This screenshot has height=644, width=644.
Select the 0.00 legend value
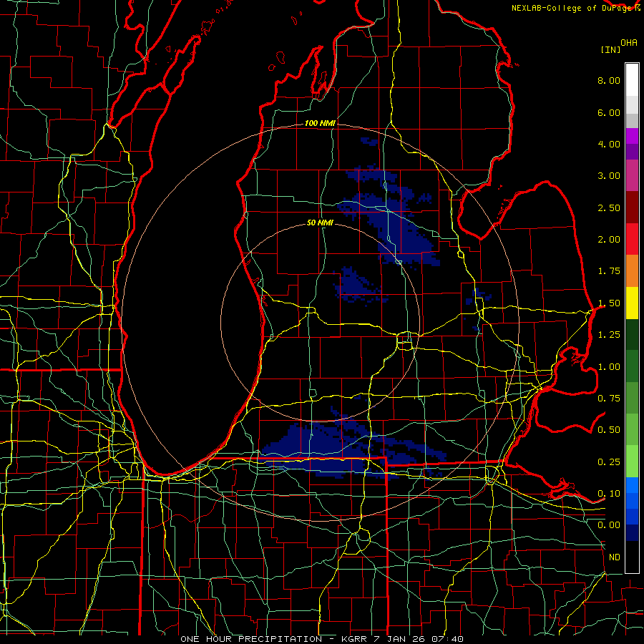coord(609,525)
